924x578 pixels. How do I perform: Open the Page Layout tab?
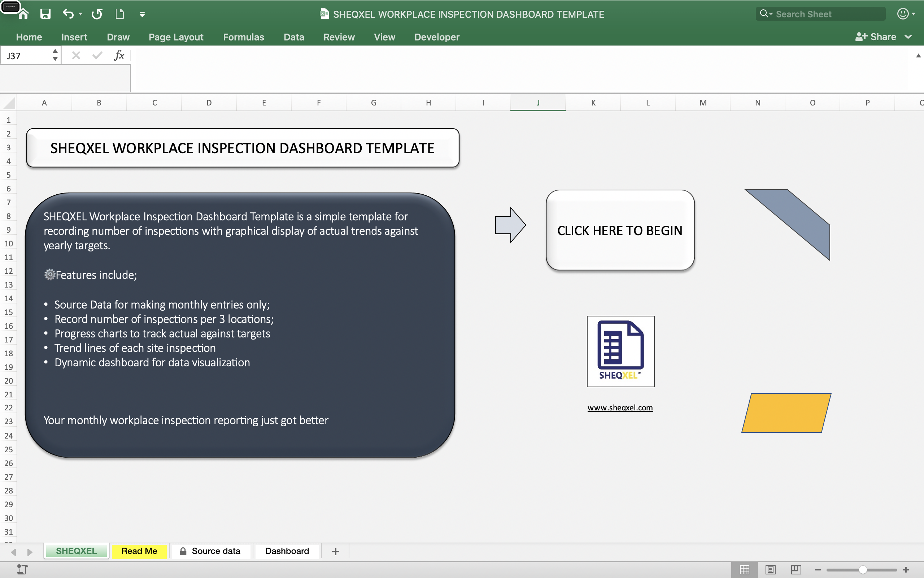tap(176, 37)
